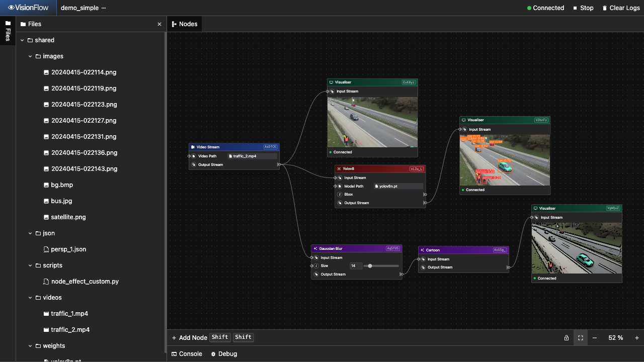Adjust the Gaussian Blur Size slider
The height and width of the screenshot is (362, 644).
click(x=382, y=266)
